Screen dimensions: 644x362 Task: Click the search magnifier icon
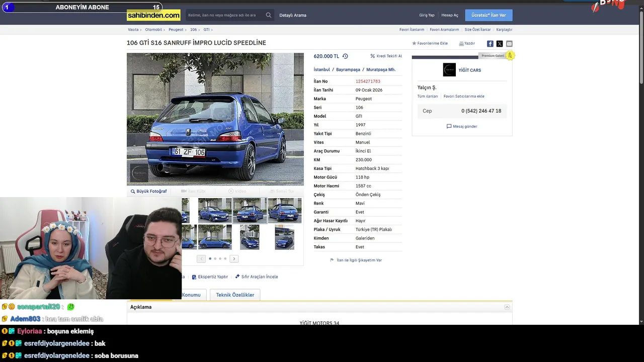tap(269, 15)
